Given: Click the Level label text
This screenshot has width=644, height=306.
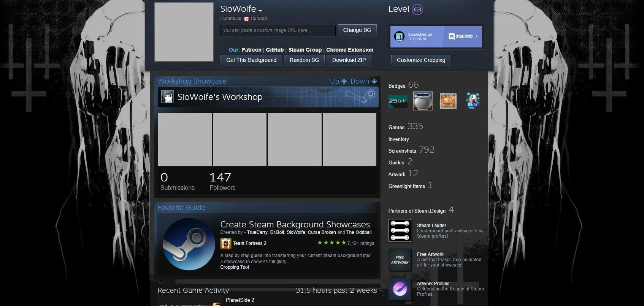Looking at the screenshot, I should coord(399,9).
